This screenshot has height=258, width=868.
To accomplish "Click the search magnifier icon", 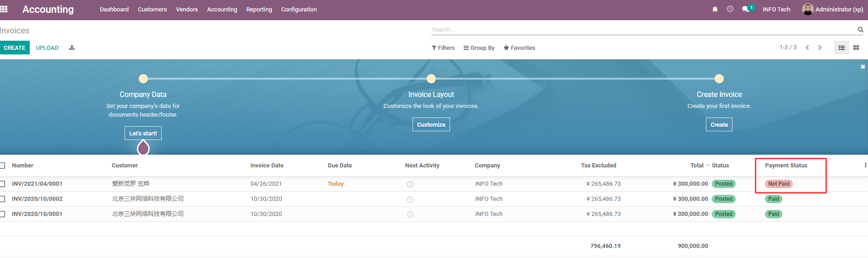I will pyautogui.click(x=861, y=30).
